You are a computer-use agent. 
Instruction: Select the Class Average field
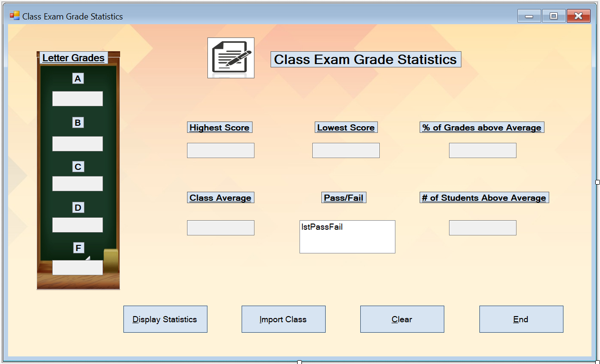(220, 227)
